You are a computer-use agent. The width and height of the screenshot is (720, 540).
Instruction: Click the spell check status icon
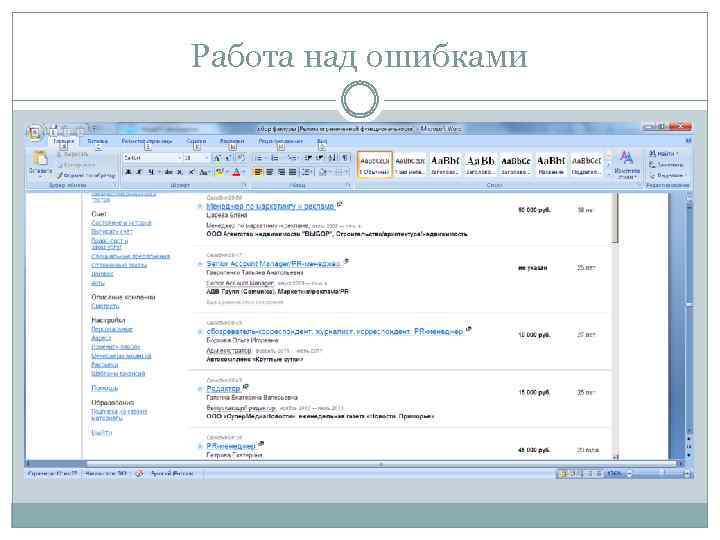coord(139,473)
